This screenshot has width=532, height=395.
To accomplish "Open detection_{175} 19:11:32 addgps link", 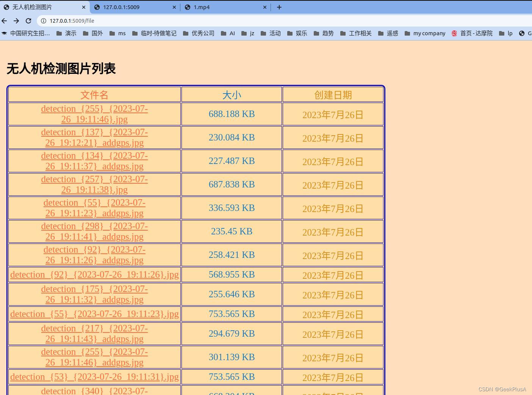I will (x=94, y=294).
